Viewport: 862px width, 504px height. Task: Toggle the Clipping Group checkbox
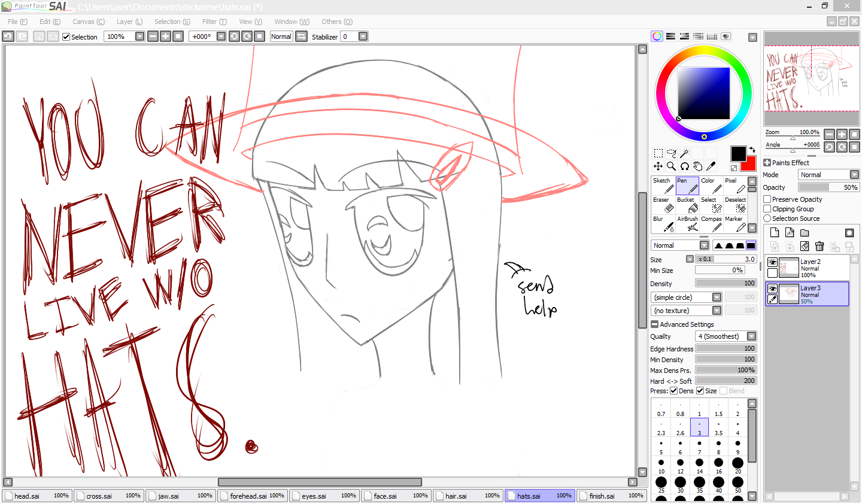pos(767,209)
